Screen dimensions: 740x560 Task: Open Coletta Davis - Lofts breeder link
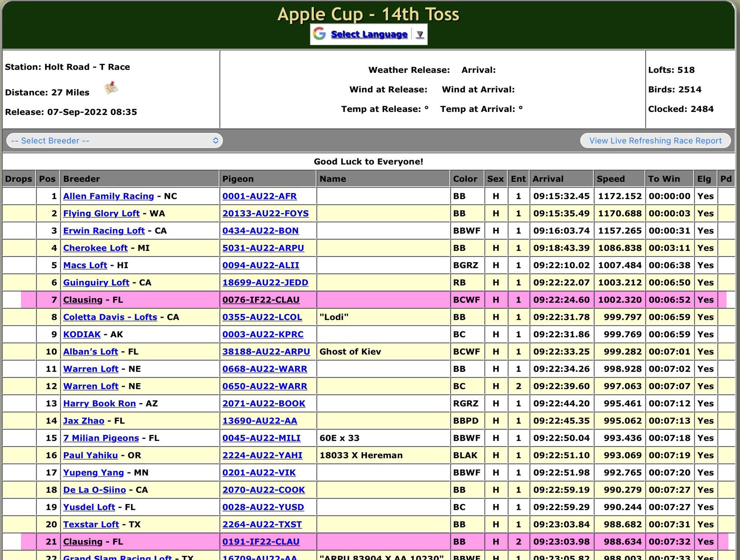coord(110,317)
